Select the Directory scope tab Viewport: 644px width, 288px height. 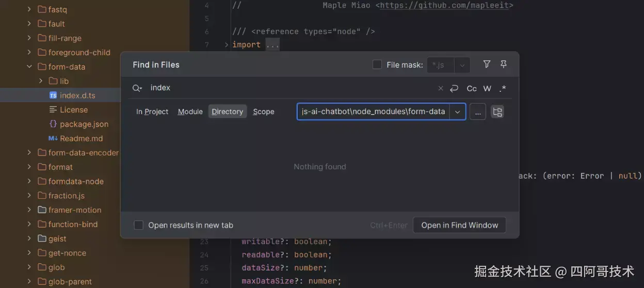(x=228, y=111)
